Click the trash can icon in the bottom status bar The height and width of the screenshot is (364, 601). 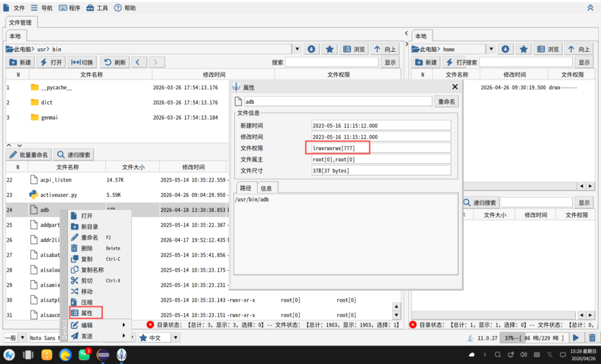(x=592, y=337)
